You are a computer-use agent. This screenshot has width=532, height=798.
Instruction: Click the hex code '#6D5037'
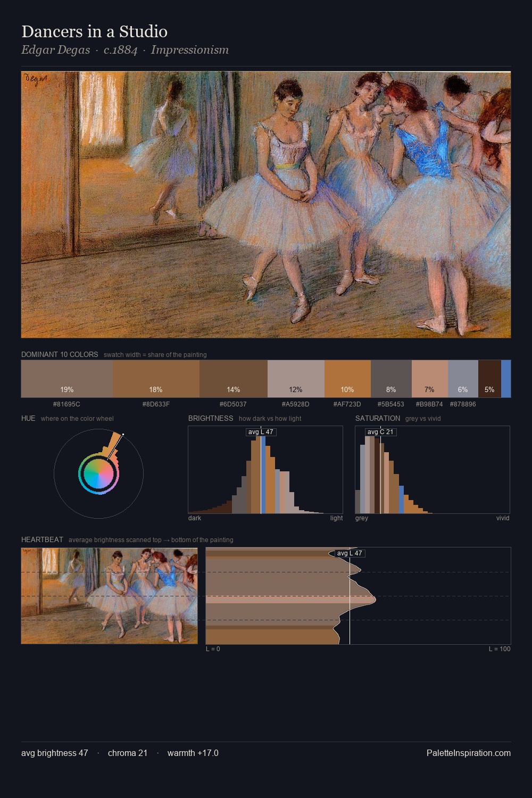pos(233,404)
